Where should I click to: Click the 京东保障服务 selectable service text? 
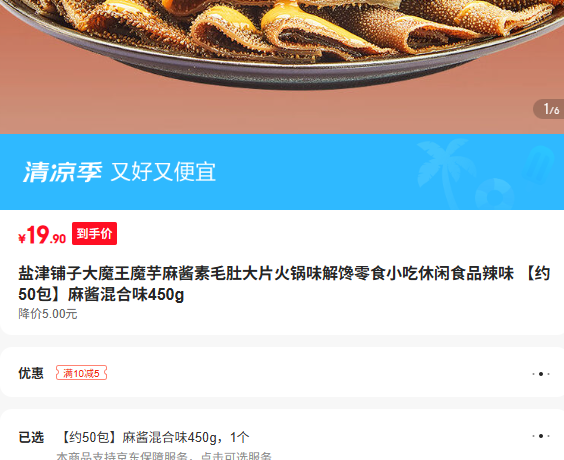tap(164, 456)
